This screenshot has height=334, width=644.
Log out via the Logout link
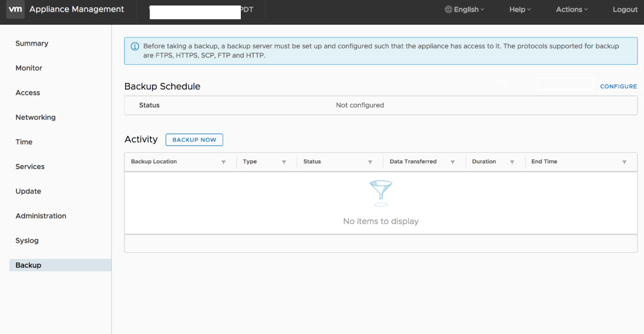coord(625,9)
